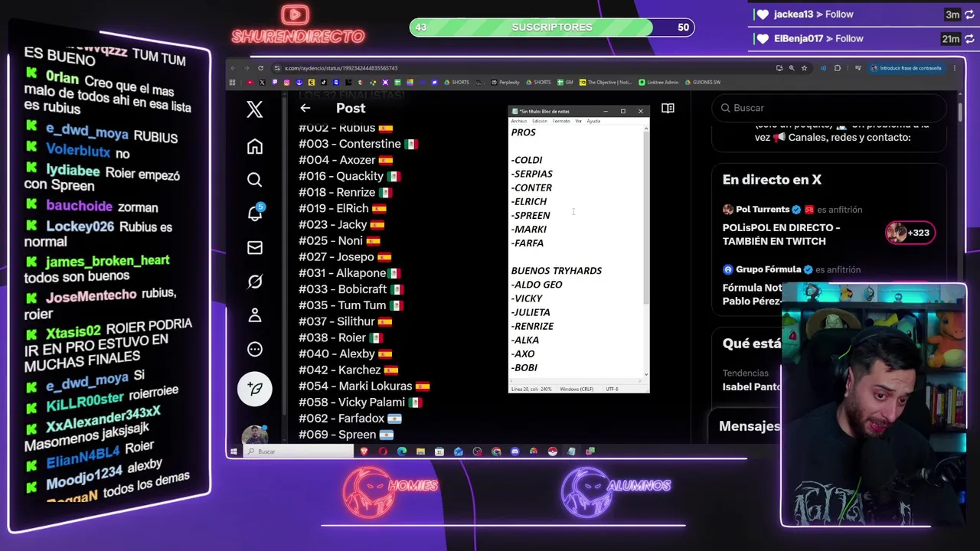Open More circle icon in X sidebar
The image size is (980, 551).
click(255, 349)
